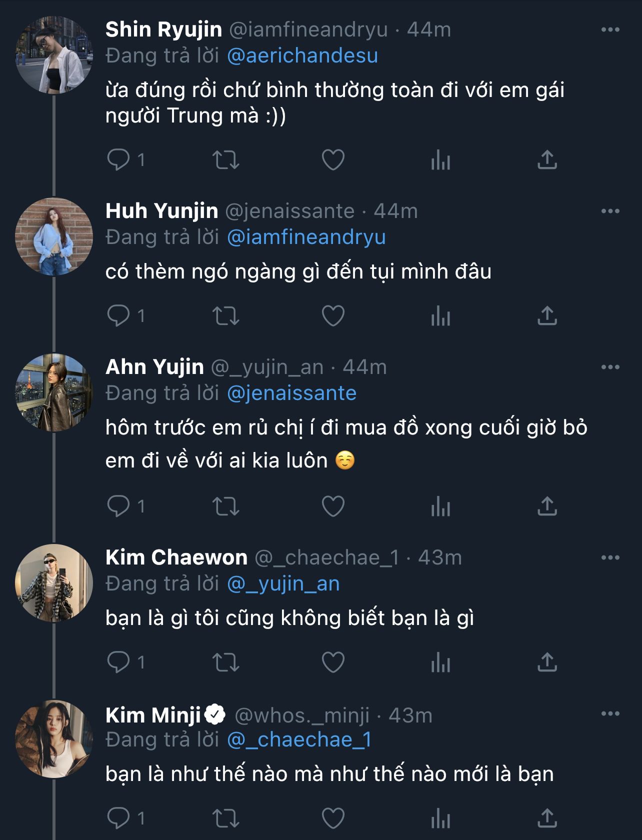Reply to Kim Minji's tweet
Screen dimensions: 642x840
point(118,818)
